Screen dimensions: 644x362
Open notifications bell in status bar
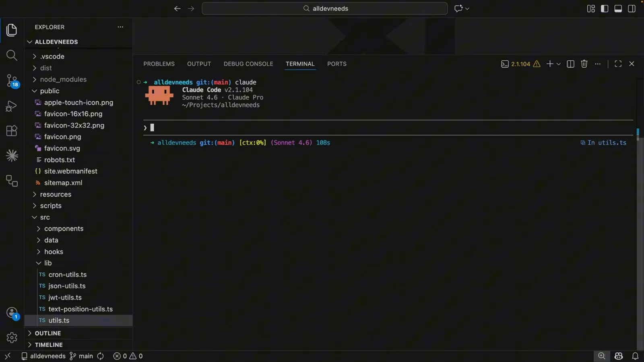635,356
